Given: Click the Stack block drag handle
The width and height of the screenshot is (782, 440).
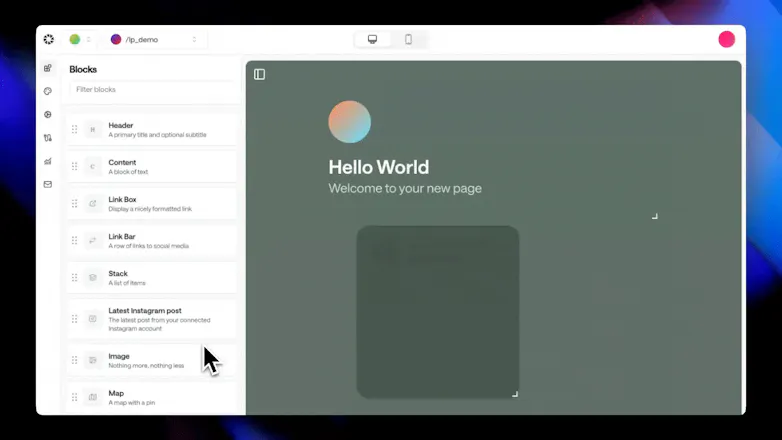Looking at the screenshot, I should 74,278.
